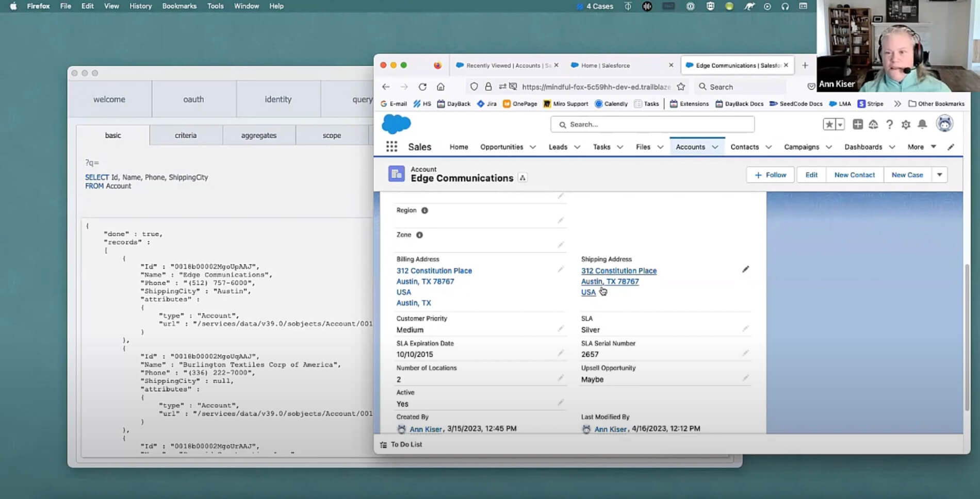Click the Salesforce global search field
The image size is (980, 499).
coord(652,124)
